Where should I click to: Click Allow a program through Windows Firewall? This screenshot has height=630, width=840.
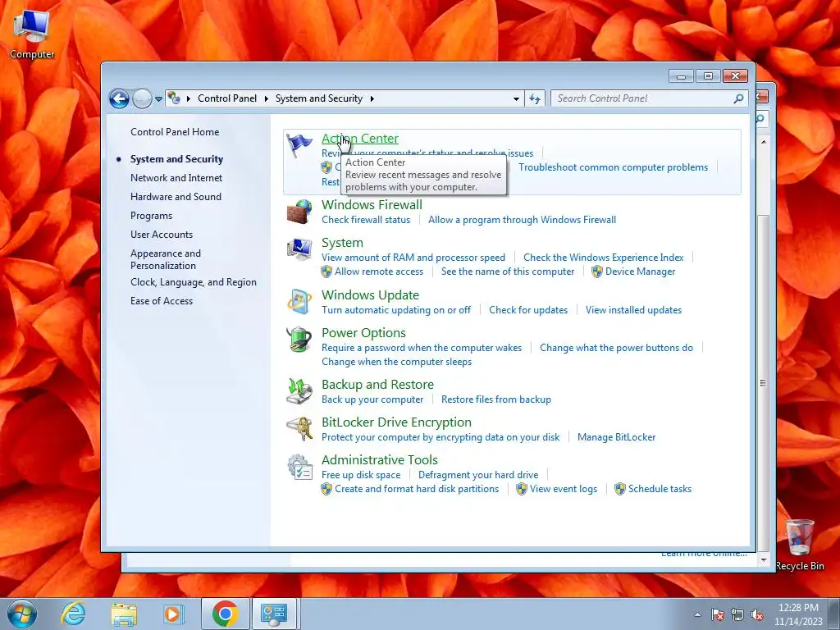(x=522, y=220)
